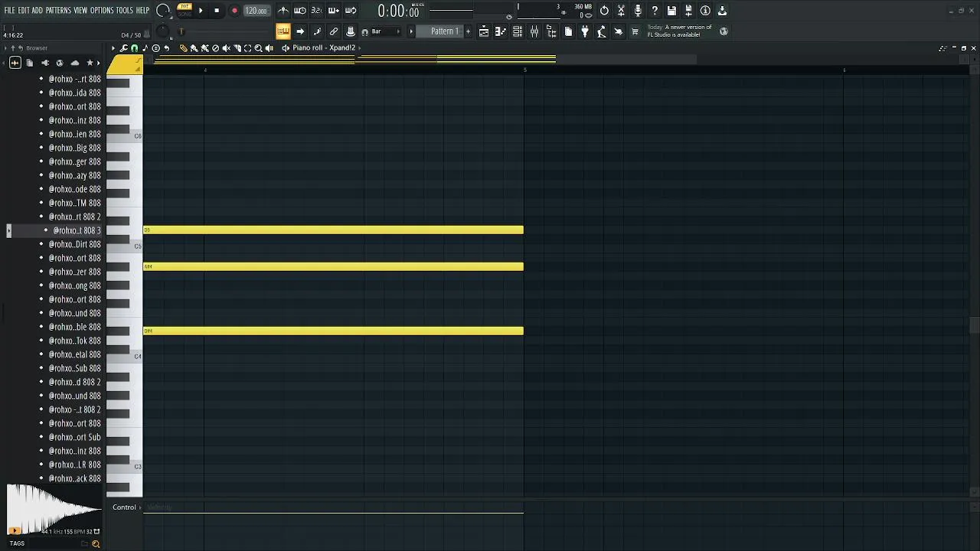Expand the Browser options arrow
Viewport: 980px width, 551px height.
[5, 47]
